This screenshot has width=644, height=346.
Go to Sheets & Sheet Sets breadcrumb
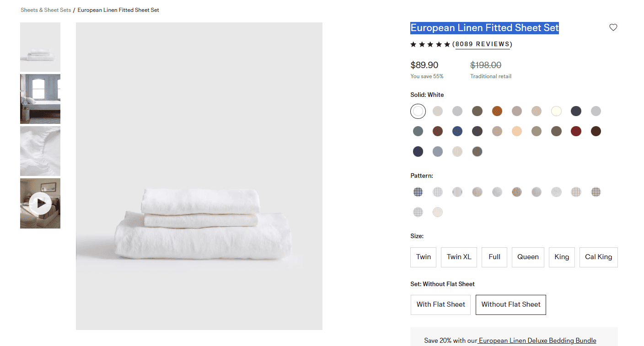pyautogui.click(x=46, y=10)
